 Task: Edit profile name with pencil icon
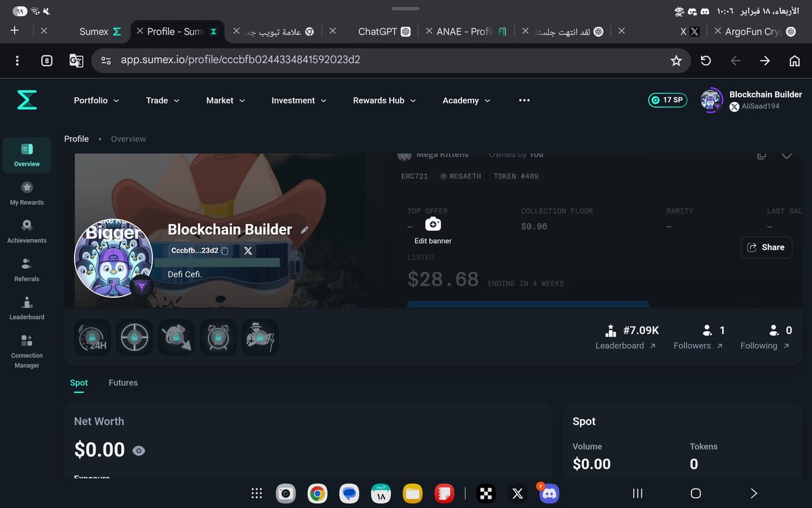point(304,230)
